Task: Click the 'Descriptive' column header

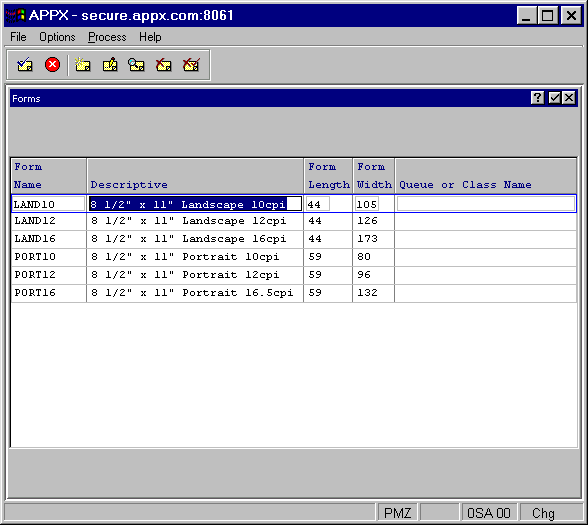Action: tap(195, 176)
